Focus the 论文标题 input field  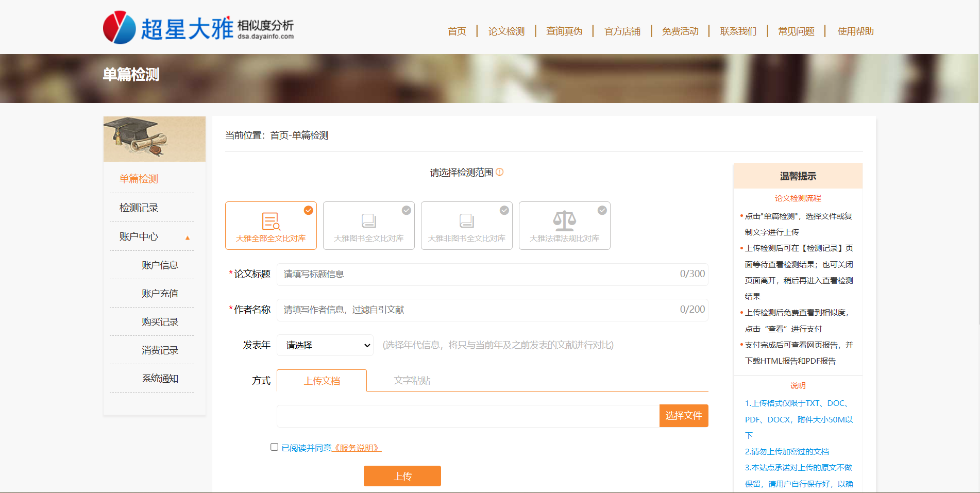pos(493,274)
